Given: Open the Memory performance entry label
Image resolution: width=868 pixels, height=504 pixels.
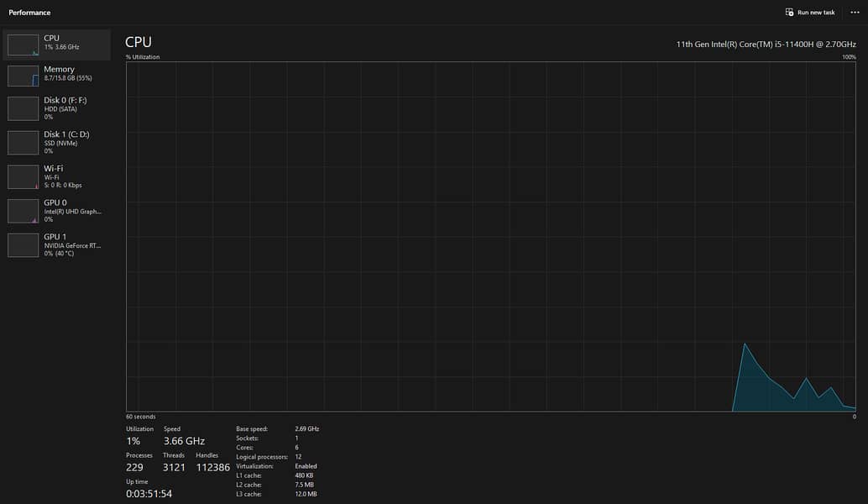Looking at the screenshot, I should pos(60,69).
